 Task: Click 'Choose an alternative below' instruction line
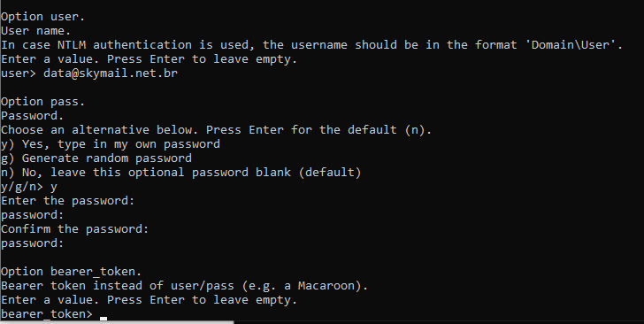(216, 130)
